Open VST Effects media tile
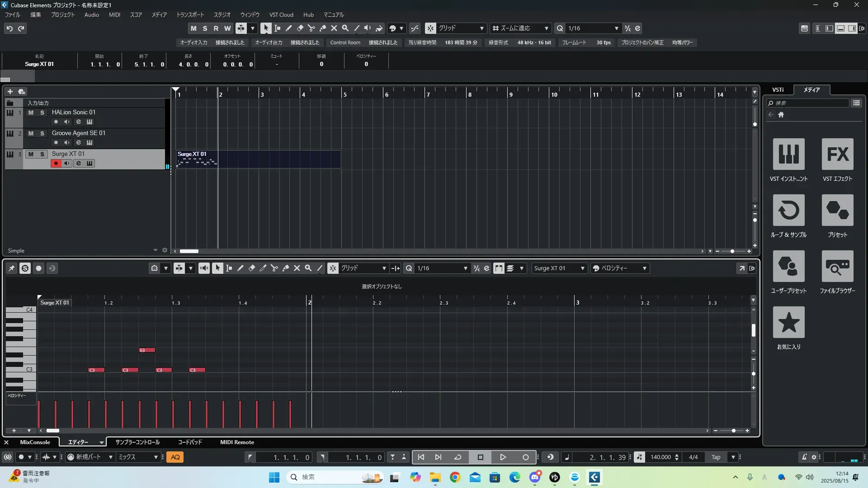 (837, 154)
